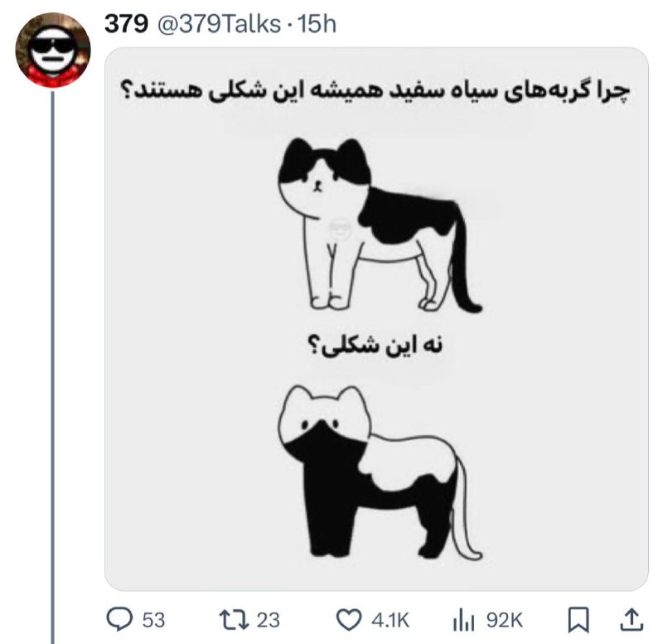Screen dimensions: 663x644
Task: Click the 53 replies count
Action: pos(153,620)
